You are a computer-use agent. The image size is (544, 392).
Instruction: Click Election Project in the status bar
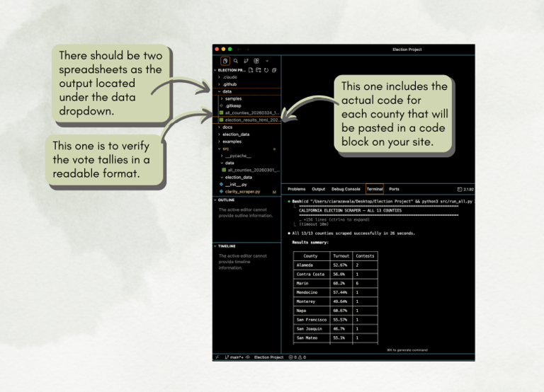(x=268, y=357)
